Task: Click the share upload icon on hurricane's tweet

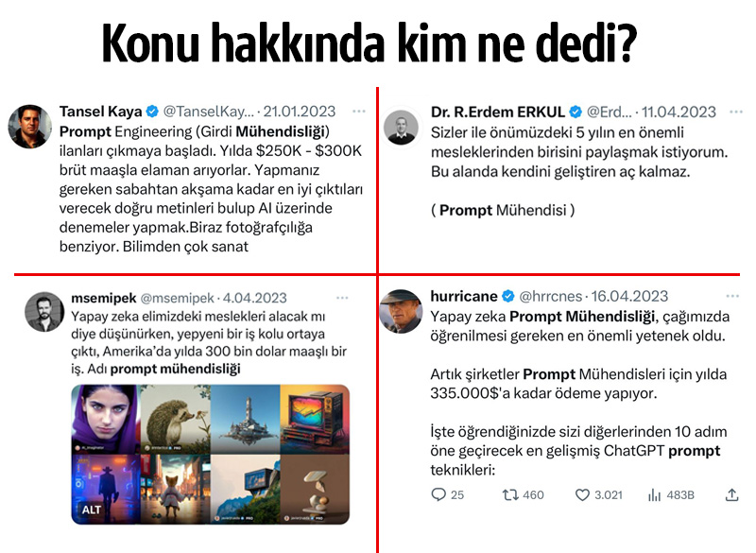Action: coord(731,494)
